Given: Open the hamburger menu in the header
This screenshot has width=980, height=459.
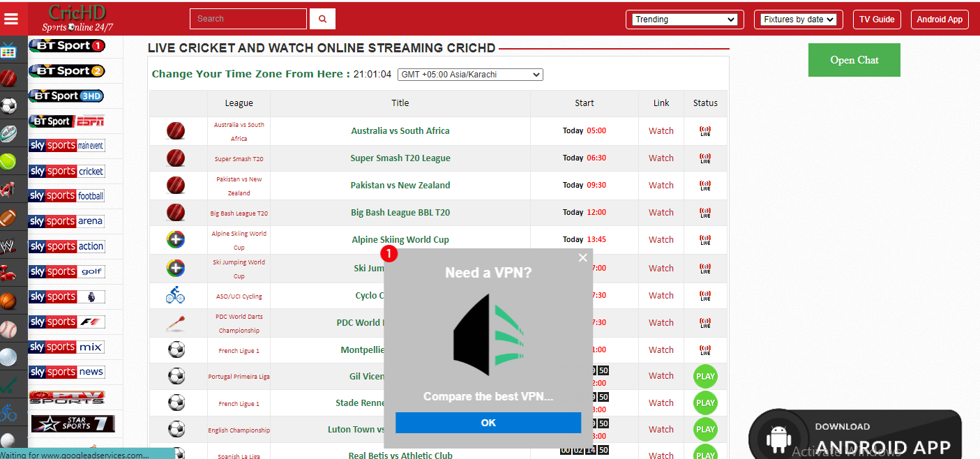Looking at the screenshot, I should click(x=11, y=18).
